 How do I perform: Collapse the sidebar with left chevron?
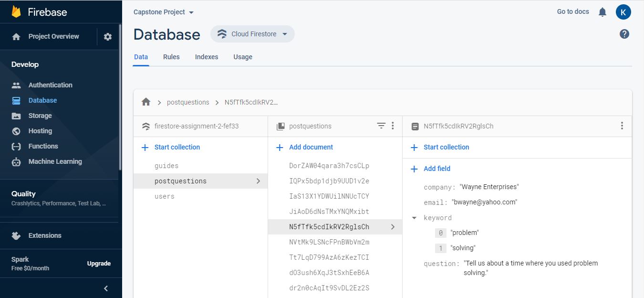(x=106, y=288)
